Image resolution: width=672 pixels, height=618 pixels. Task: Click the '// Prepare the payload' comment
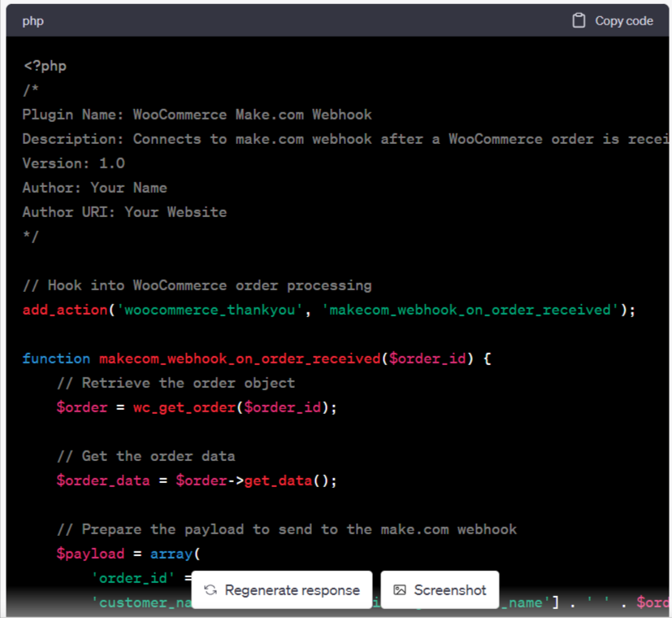pyautogui.click(x=287, y=529)
